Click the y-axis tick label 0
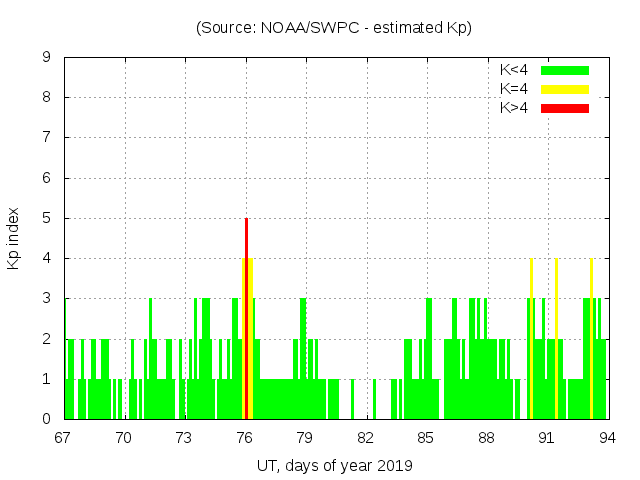 click(x=47, y=419)
